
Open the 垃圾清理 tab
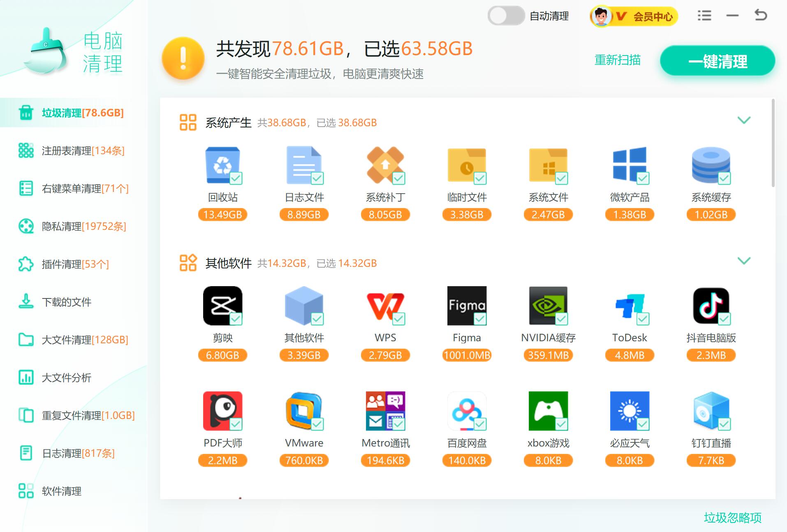74,113
